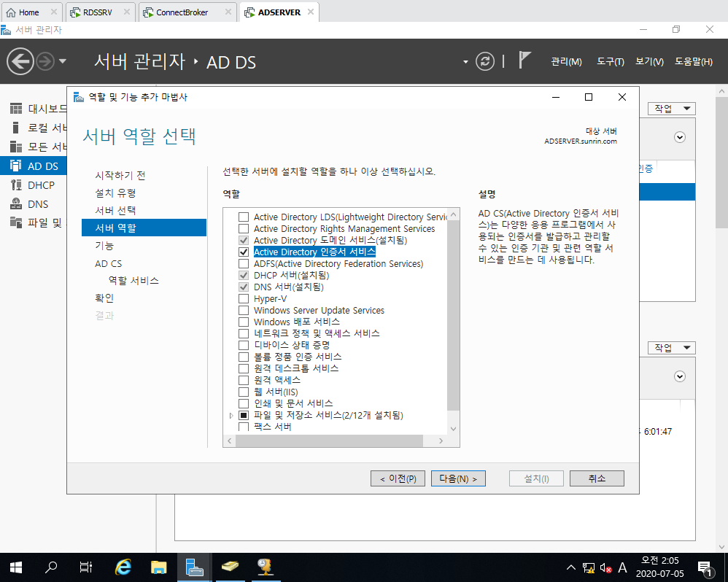Go to 서버 선택 wizard step

[x=115, y=211]
